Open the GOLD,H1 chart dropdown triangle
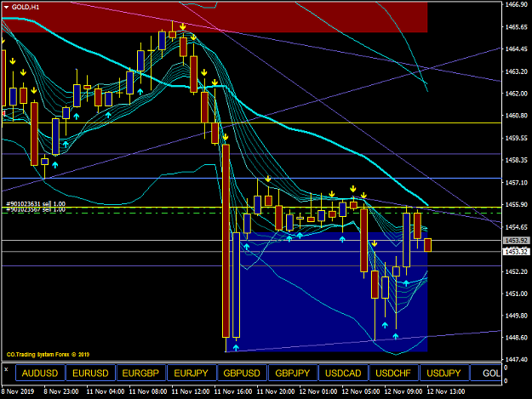 [x=6, y=7]
